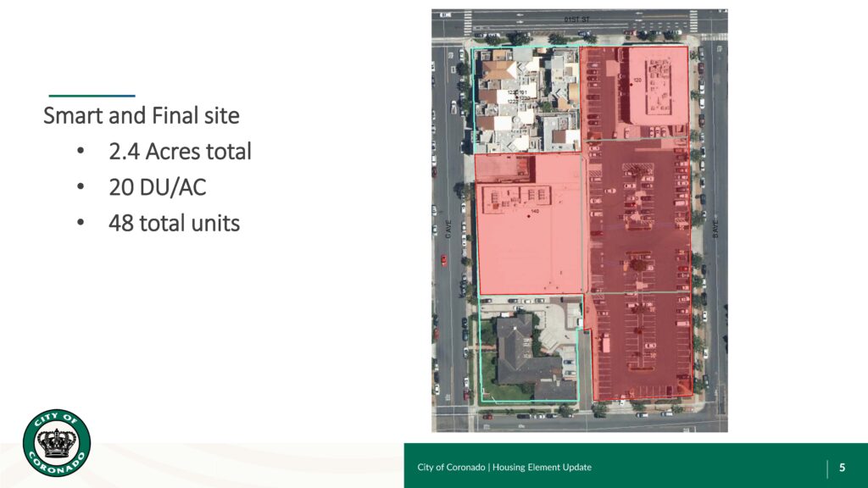The width and height of the screenshot is (868, 488).
Task: Select the 'Smart and Final site' heading
Action: 142,115
